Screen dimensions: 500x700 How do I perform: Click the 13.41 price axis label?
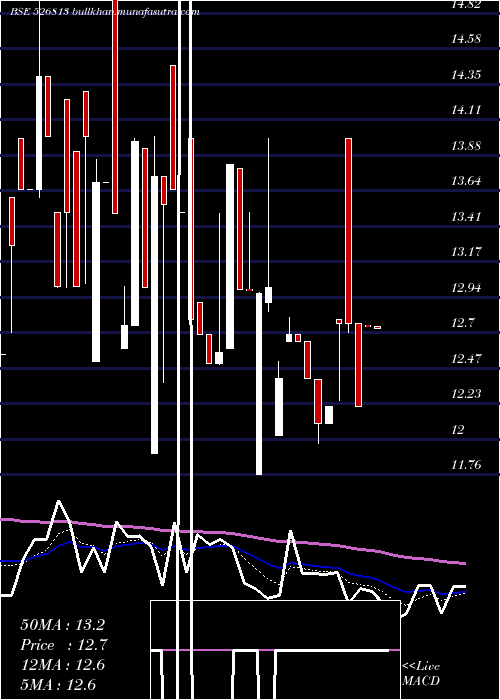[x=466, y=217]
